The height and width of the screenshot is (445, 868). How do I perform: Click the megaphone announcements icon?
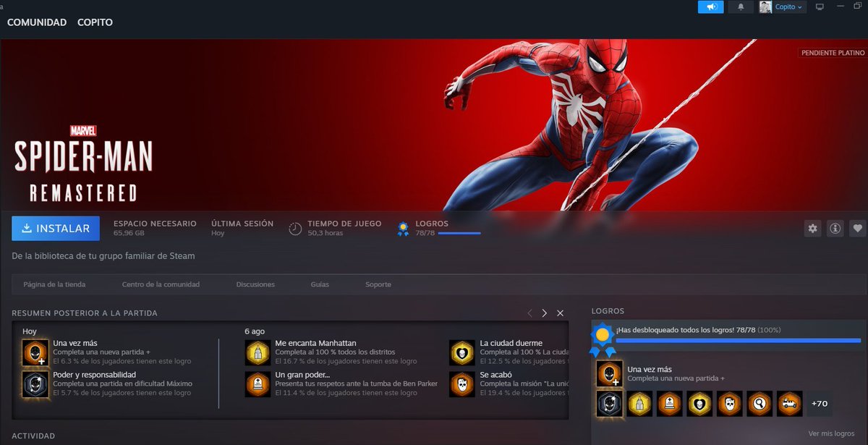(710, 7)
